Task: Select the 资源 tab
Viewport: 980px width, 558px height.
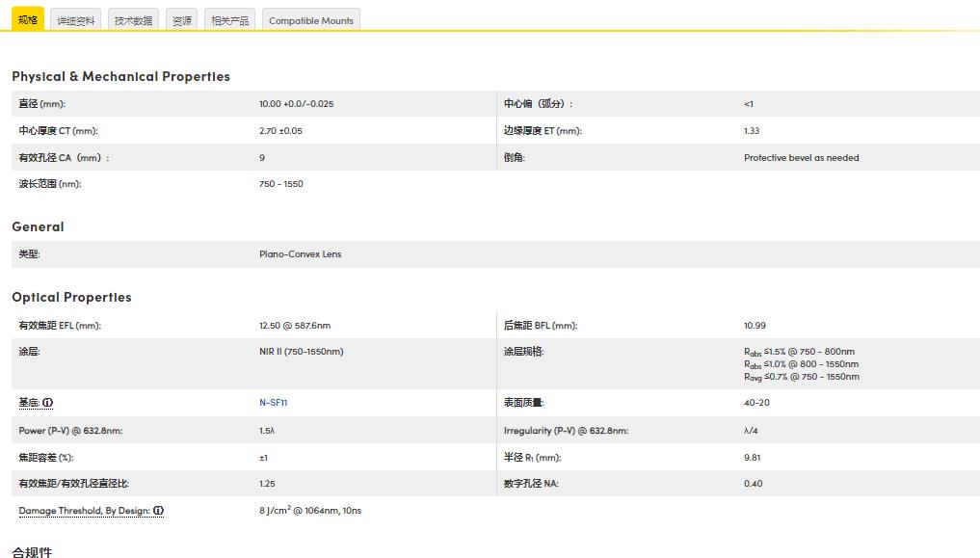Action: pyautogui.click(x=181, y=20)
